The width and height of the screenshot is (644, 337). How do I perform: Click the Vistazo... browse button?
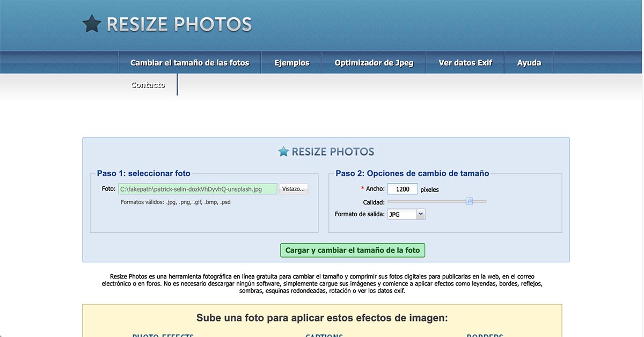294,189
